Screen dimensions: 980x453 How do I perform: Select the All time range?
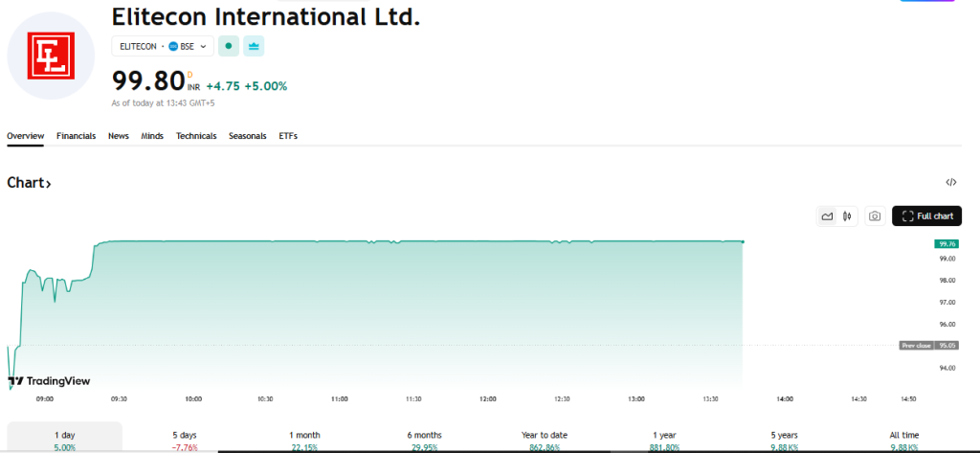pyautogui.click(x=904, y=440)
